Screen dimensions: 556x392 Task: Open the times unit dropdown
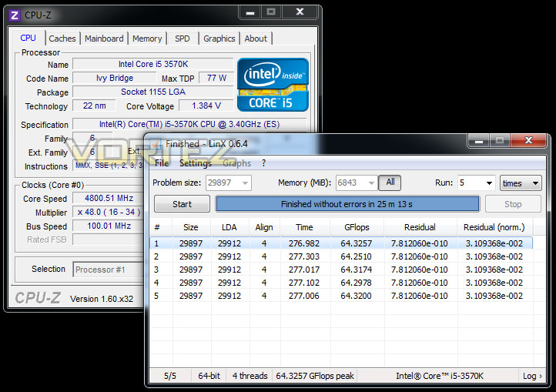tap(521, 183)
